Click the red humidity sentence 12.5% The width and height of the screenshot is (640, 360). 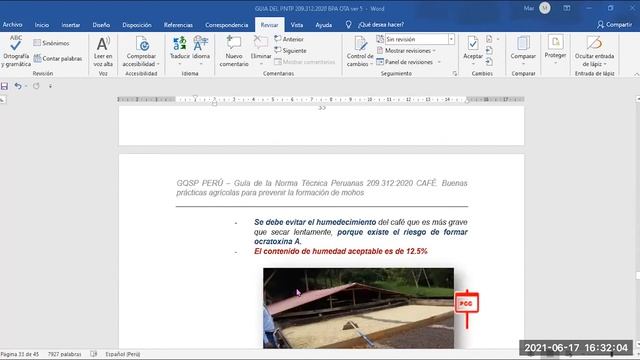pos(341,251)
